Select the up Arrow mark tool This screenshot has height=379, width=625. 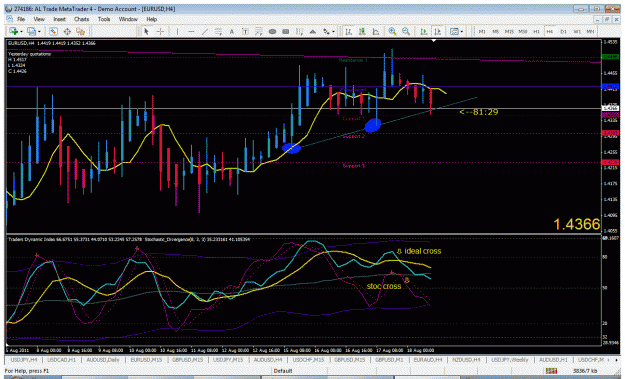tap(313, 31)
